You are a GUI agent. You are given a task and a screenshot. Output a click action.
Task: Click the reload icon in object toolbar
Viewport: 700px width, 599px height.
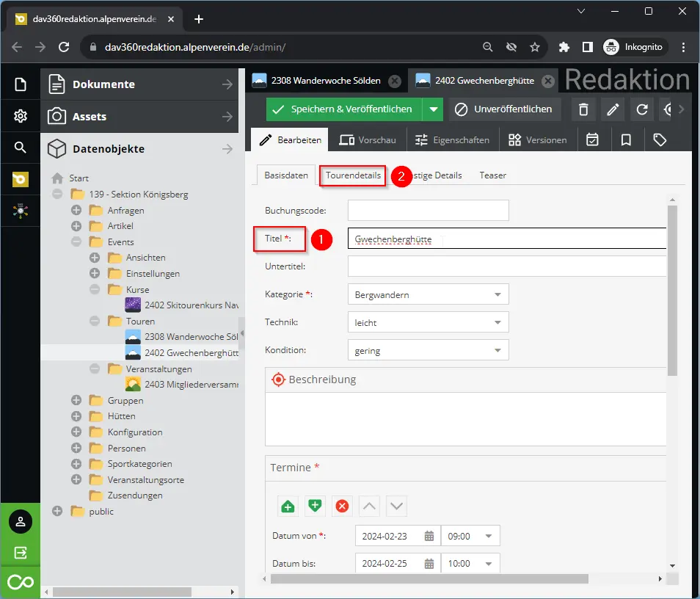[x=642, y=109]
